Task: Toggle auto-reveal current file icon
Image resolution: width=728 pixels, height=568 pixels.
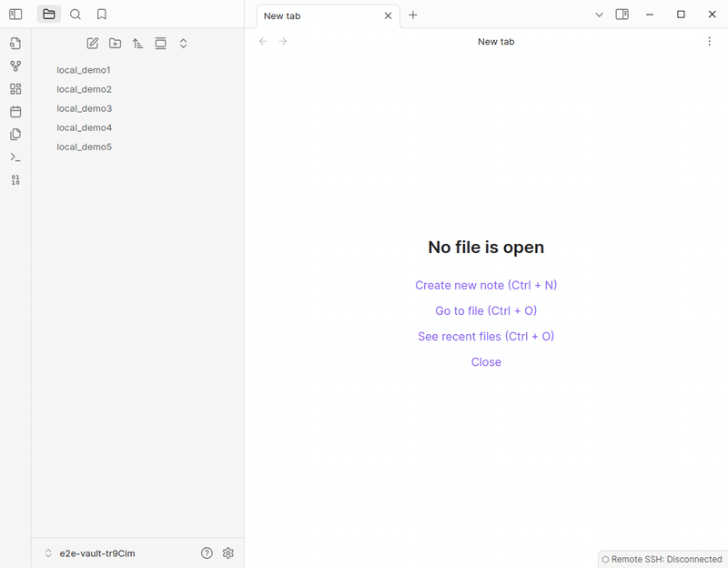Action: 161,43
